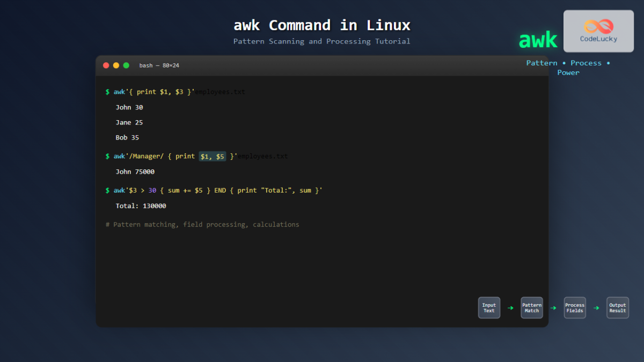
Task: Click the "Pattern • Process • Power" tagline
Action: (x=568, y=68)
